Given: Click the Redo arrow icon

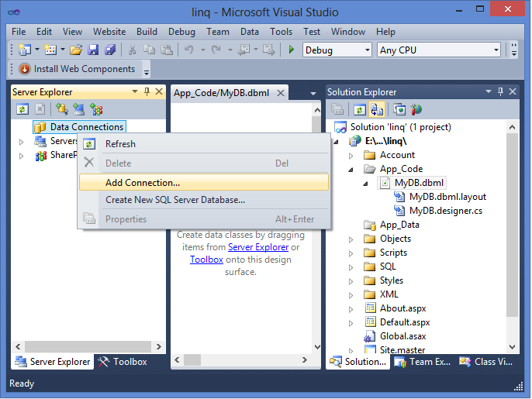Looking at the screenshot, I should (216, 50).
